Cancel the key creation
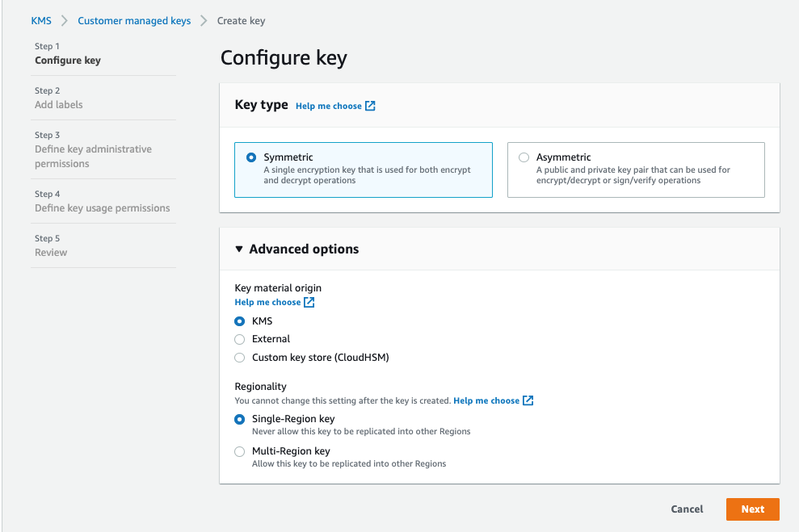Image resolution: width=799 pixels, height=532 pixels. click(686, 509)
